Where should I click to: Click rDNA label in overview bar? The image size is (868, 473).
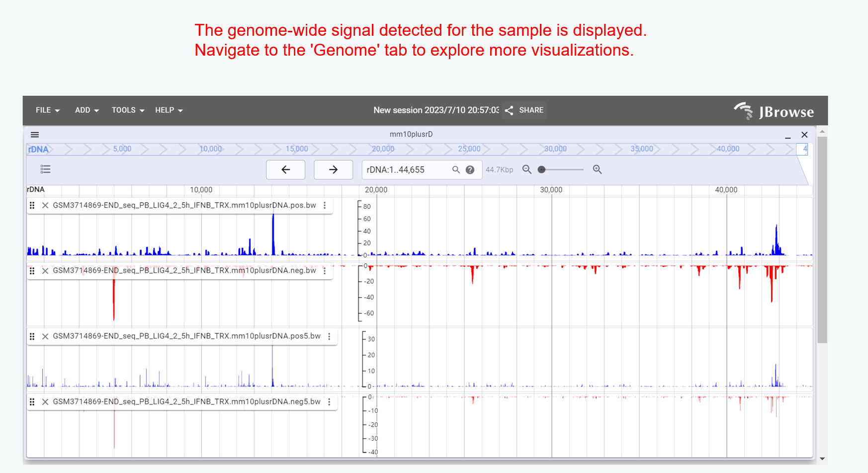pyautogui.click(x=38, y=149)
